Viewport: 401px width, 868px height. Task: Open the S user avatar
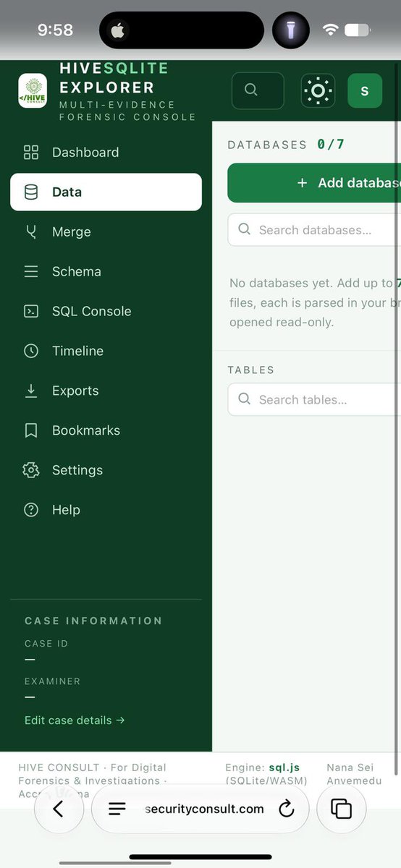(x=365, y=90)
